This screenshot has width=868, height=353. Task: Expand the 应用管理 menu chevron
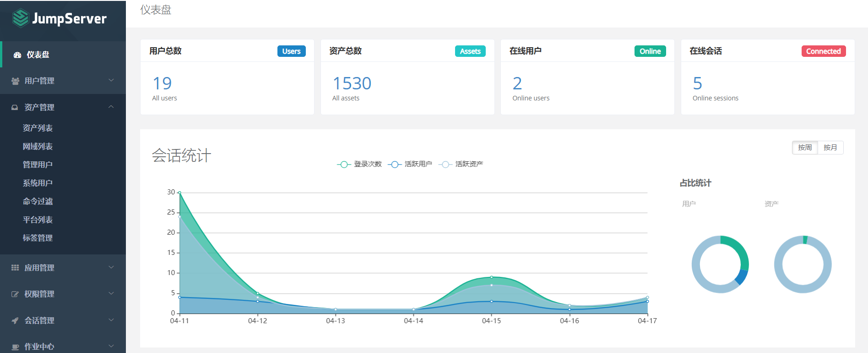(111, 267)
